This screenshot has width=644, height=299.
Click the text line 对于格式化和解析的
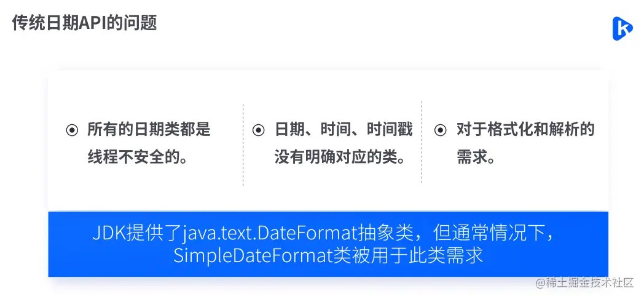click(x=526, y=130)
